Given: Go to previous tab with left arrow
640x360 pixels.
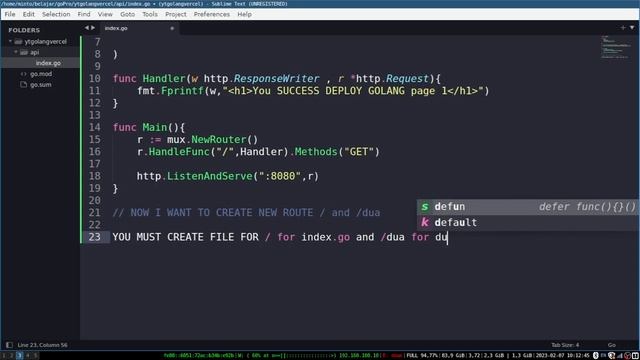Looking at the screenshot, I should (87, 28).
